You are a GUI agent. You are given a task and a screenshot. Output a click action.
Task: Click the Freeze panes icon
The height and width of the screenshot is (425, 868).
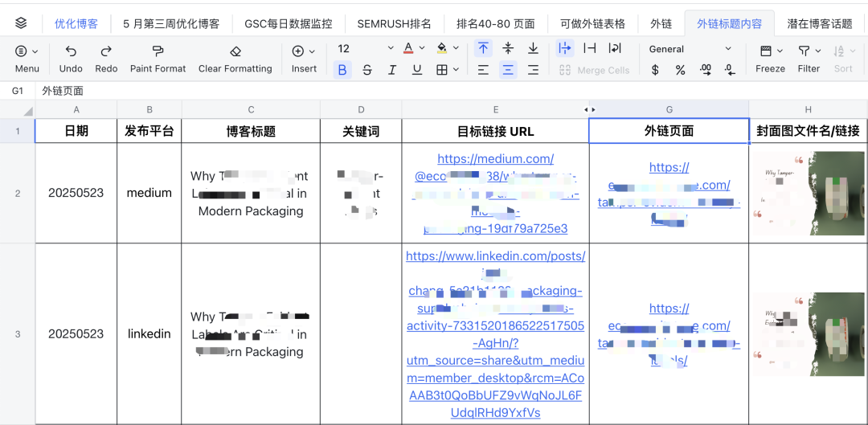766,51
